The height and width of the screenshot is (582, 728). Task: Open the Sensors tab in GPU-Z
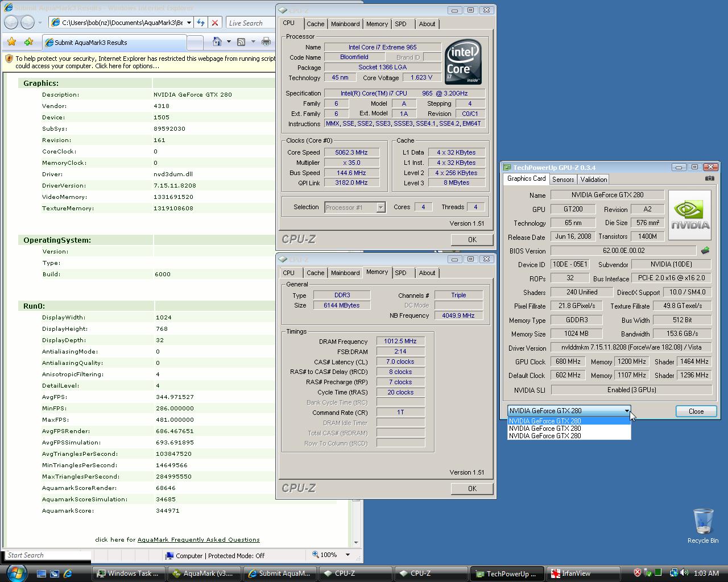coord(563,179)
